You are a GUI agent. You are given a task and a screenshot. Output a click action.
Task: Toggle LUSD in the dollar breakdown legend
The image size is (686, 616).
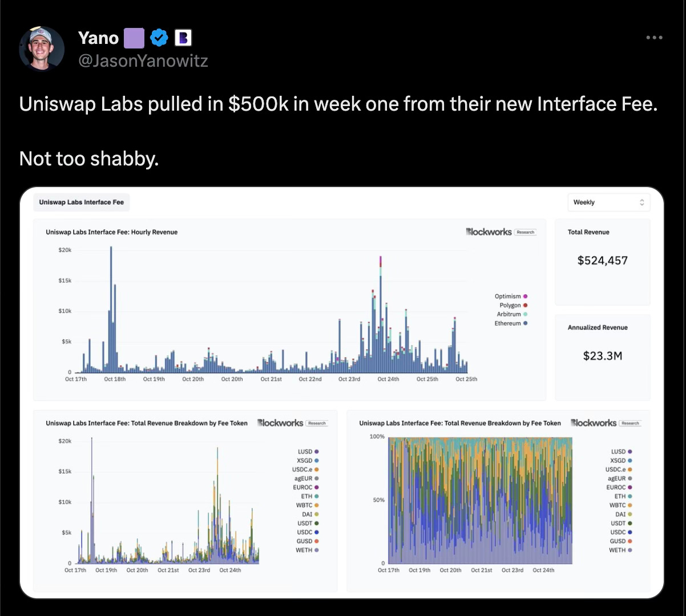click(308, 451)
